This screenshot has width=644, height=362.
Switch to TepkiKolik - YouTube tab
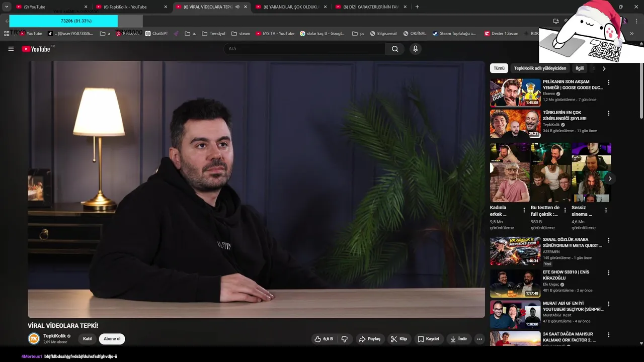(x=132, y=7)
